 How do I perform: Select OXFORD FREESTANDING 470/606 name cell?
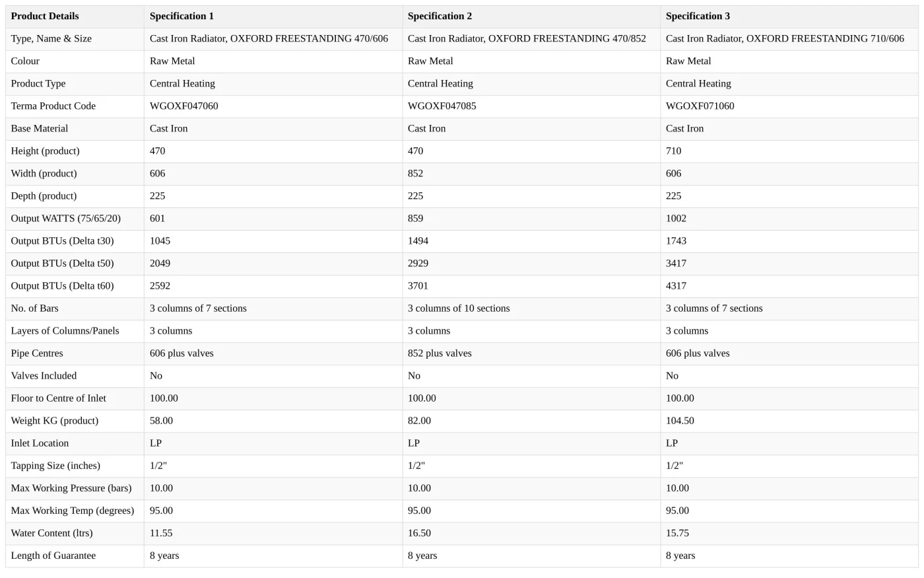(x=273, y=39)
